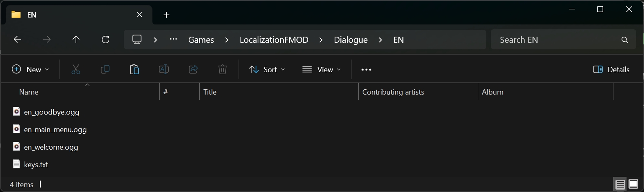Select file name en_goodbye.ogg

point(52,112)
